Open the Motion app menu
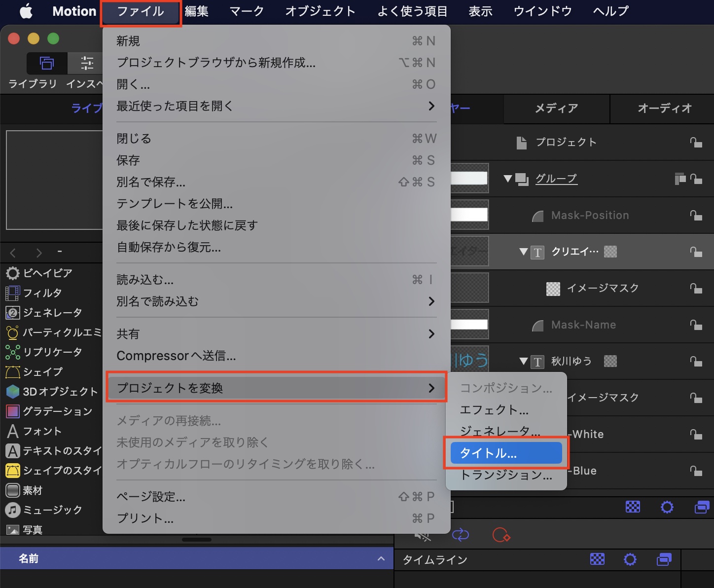714x588 pixels. point(74,11)
